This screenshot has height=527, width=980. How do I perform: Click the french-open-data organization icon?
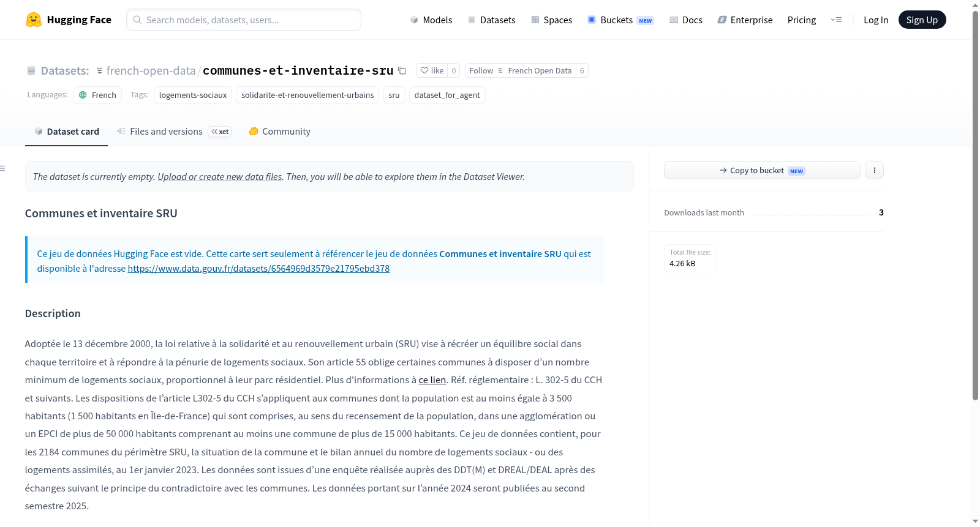click(100, 71)
